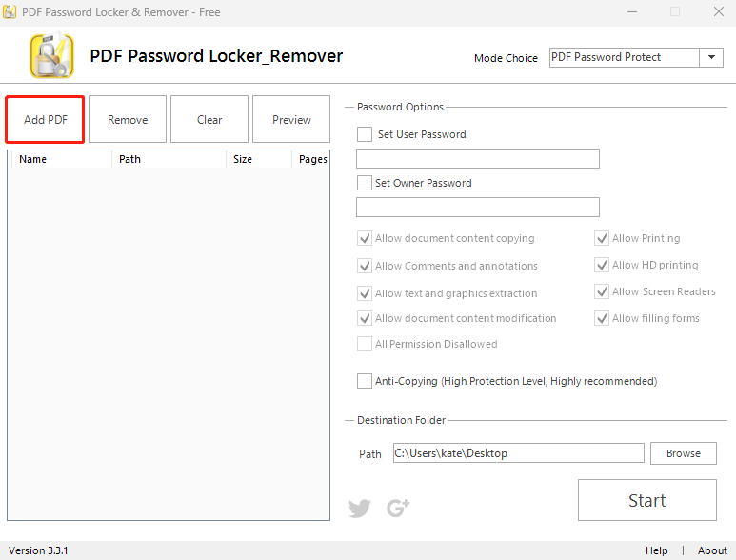This screenshot has width=736, height=560.
Task: Browse for a destination folder
Action: (684, 453)
